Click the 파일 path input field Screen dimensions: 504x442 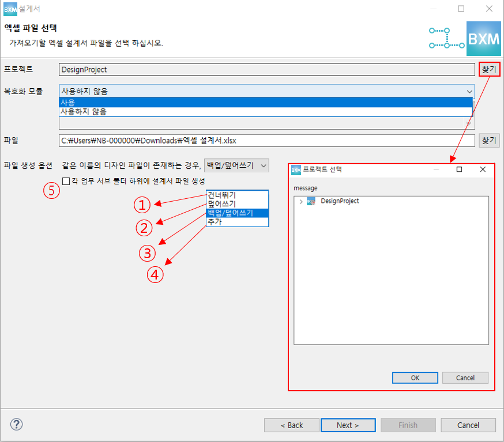(266, 140)
